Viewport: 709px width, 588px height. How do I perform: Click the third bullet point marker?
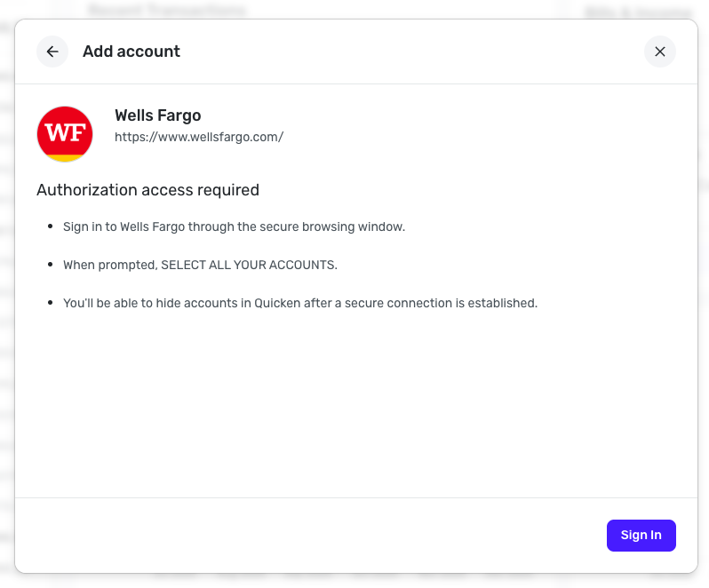(50, 304)
